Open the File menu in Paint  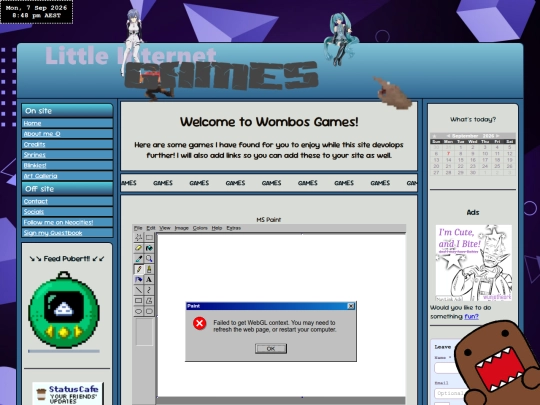click(x=138, y=228)
